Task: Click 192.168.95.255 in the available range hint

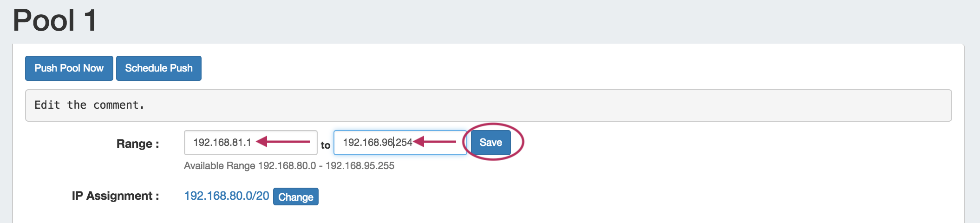Action: click(360, 166)
